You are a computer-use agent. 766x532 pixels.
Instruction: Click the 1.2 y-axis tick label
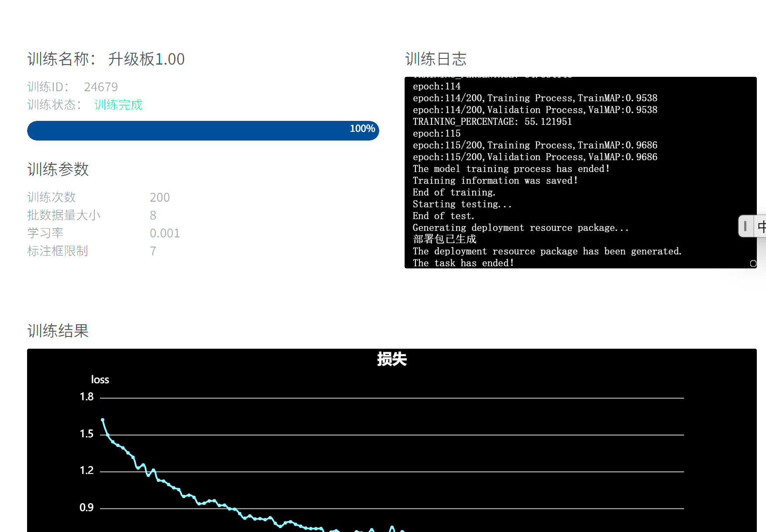pyautogui.click(x=86, y=470)
